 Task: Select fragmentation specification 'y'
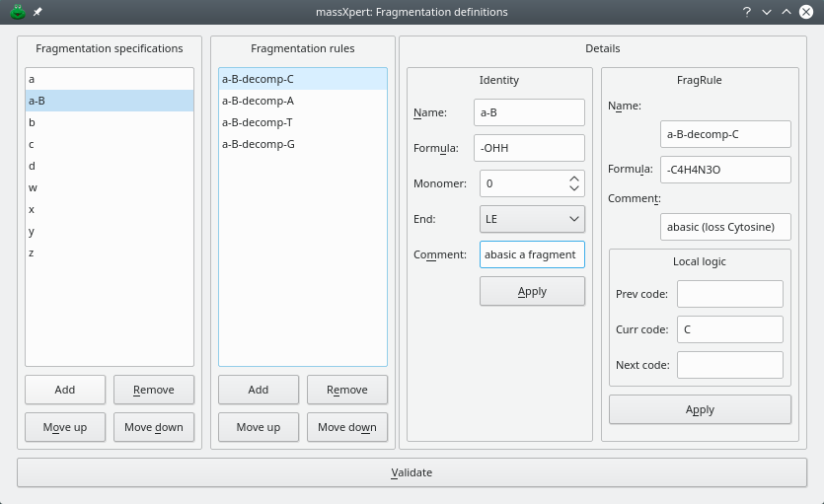click(110, 231)
